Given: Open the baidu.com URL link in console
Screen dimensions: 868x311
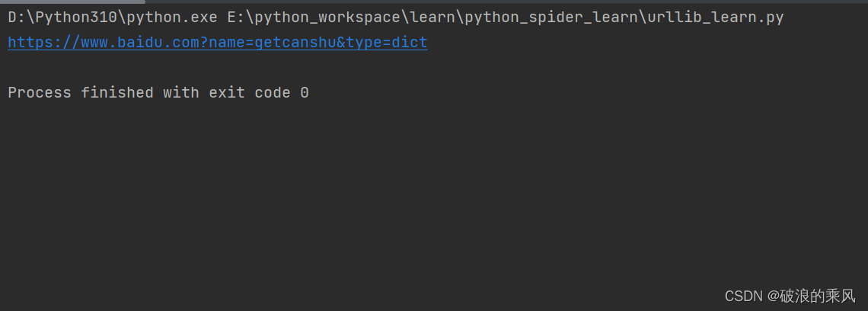Looking at the screenshot, I should click(x=218, y=43).
